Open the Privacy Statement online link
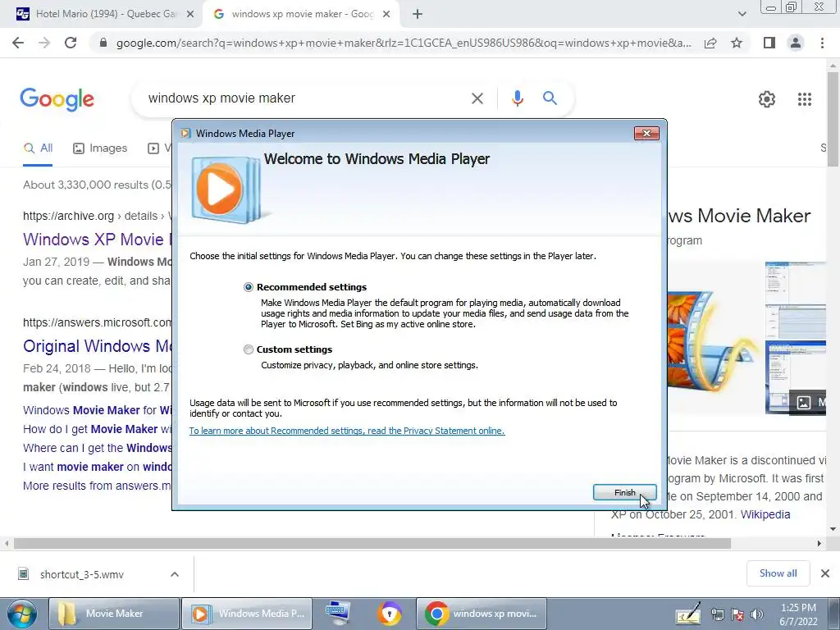The image size is (840, 630). pyautogui.click(x=347, y=431)
